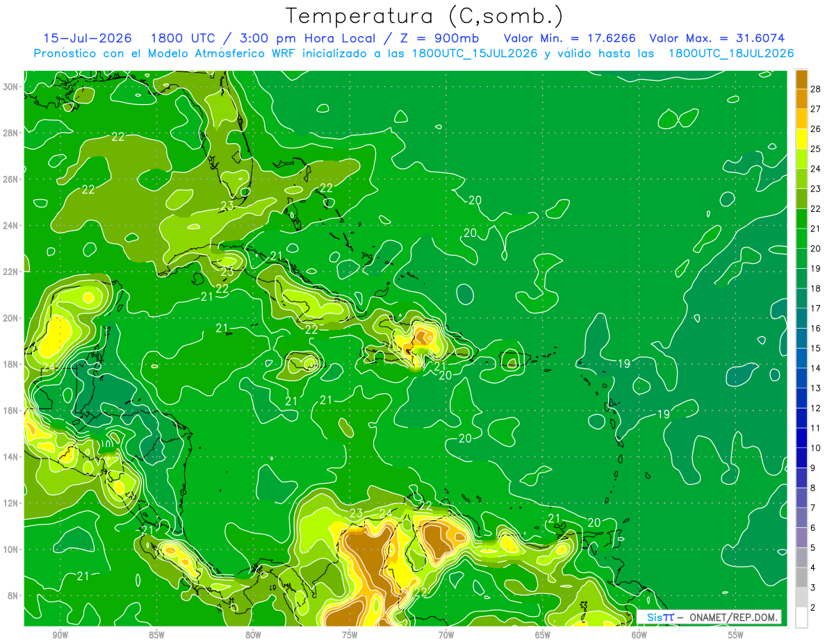834x644 pixels.
Task: Click the '14N' latitude axis label
Action: pos(10,457)
